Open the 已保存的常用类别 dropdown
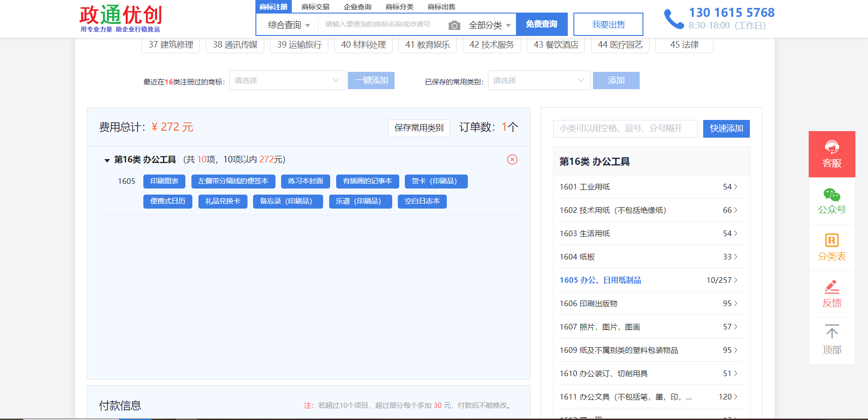 coord(539,80)
